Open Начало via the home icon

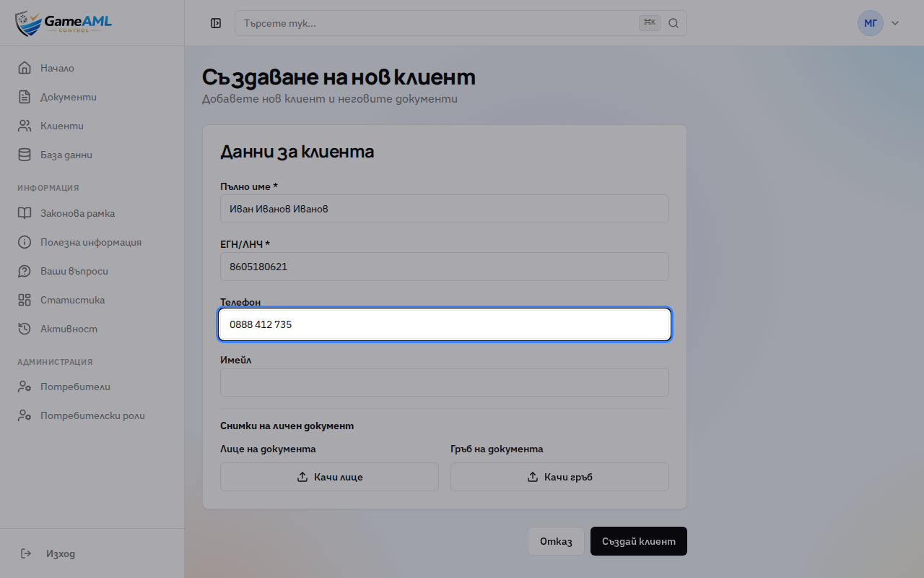[25, 68]
